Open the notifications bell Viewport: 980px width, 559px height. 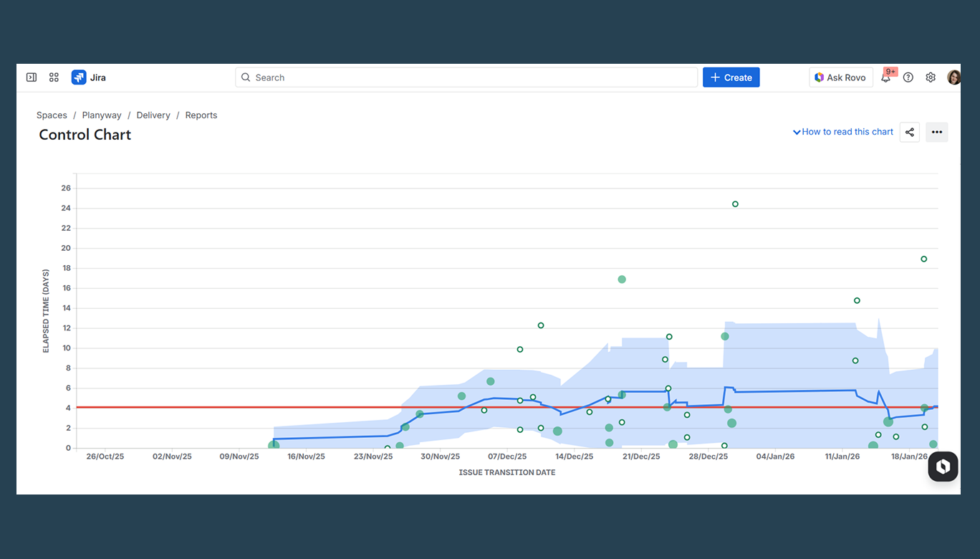[x=886, y=77]
